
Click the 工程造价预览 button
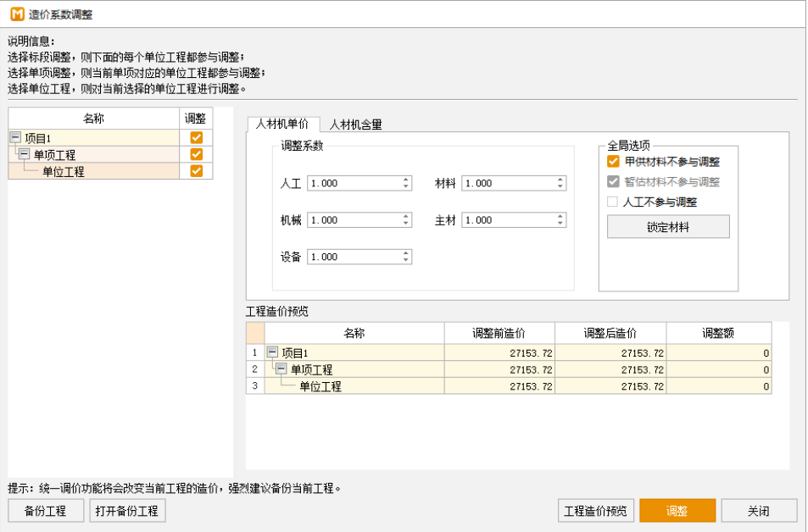(596, 511)
